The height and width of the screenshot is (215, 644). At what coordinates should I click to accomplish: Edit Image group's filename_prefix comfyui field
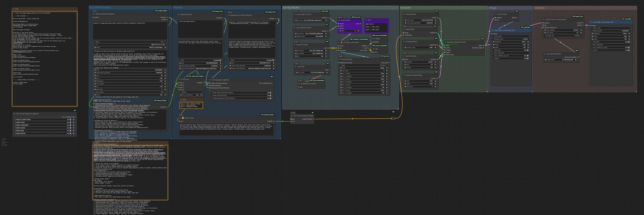(511, 39)
